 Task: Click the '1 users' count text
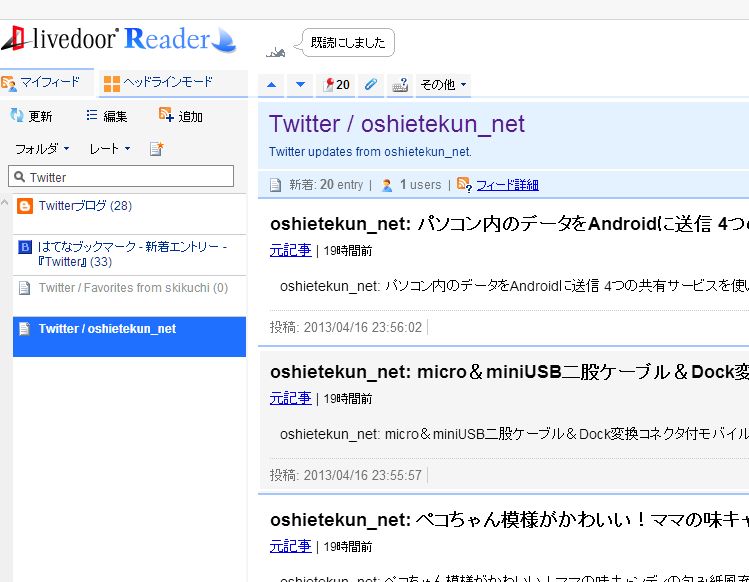(420, 184)
